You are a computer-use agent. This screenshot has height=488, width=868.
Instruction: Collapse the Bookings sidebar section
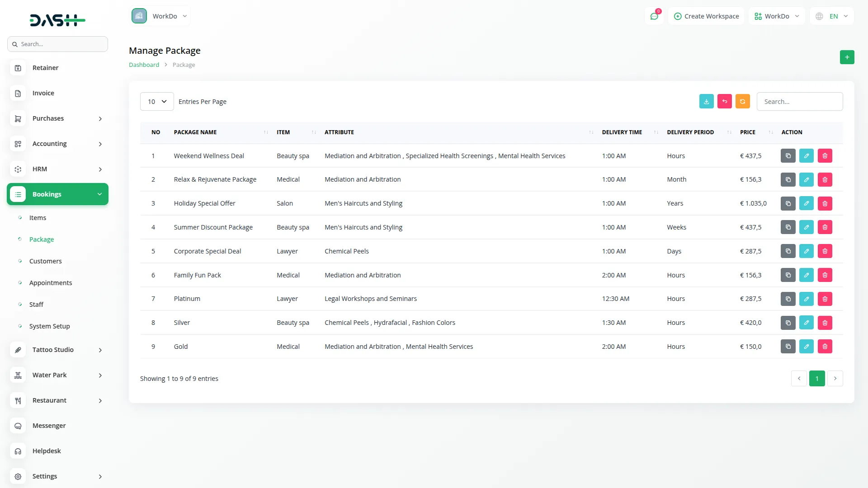(57, 194)
